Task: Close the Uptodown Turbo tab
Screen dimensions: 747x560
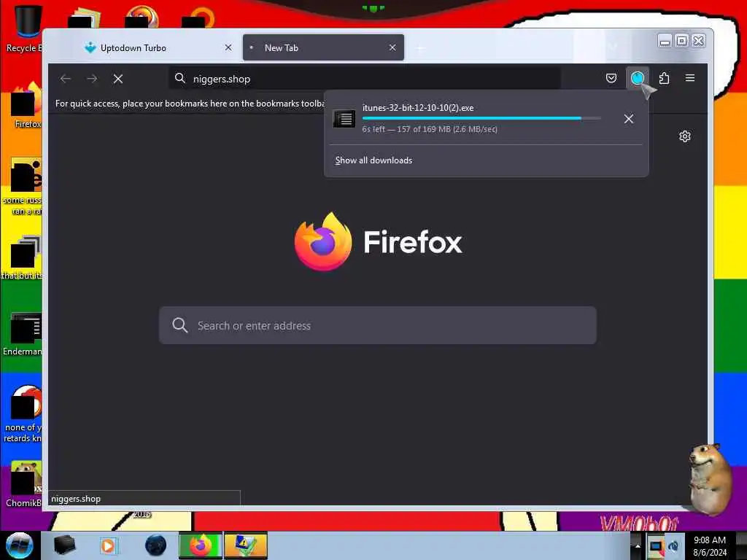Action: 228,47
